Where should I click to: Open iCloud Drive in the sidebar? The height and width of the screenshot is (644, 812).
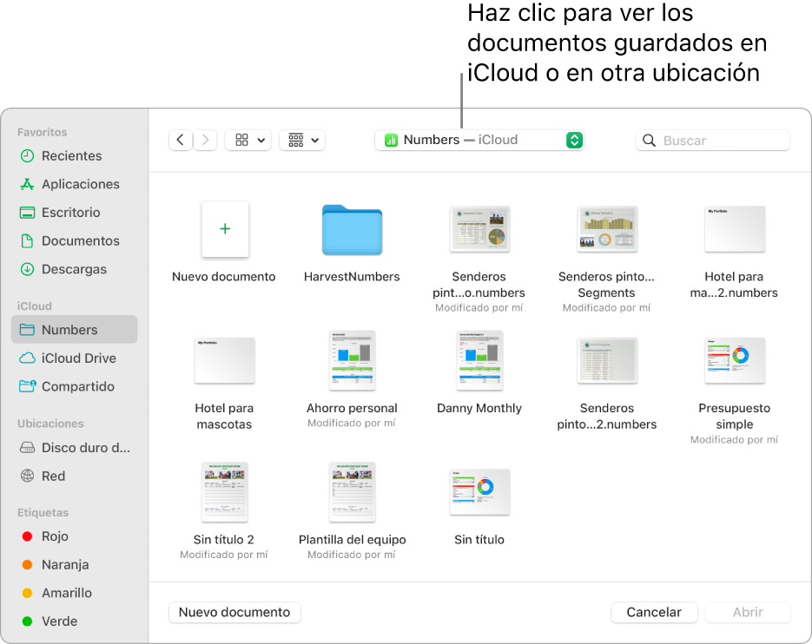point(74,358)
